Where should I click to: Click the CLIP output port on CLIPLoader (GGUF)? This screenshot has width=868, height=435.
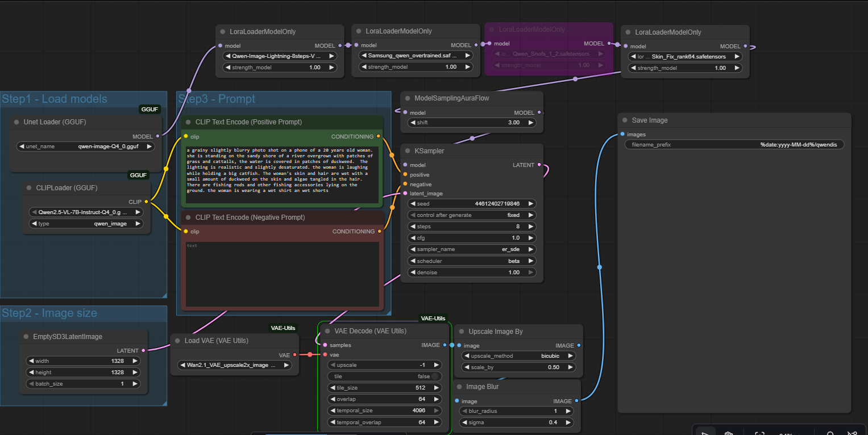146,202
